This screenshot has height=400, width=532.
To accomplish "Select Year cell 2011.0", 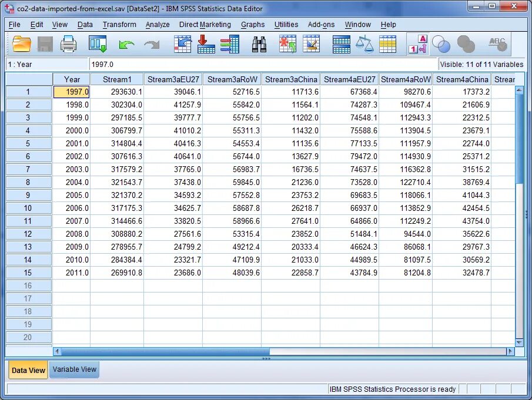I will pyautogui.click(x=72, y=273).
